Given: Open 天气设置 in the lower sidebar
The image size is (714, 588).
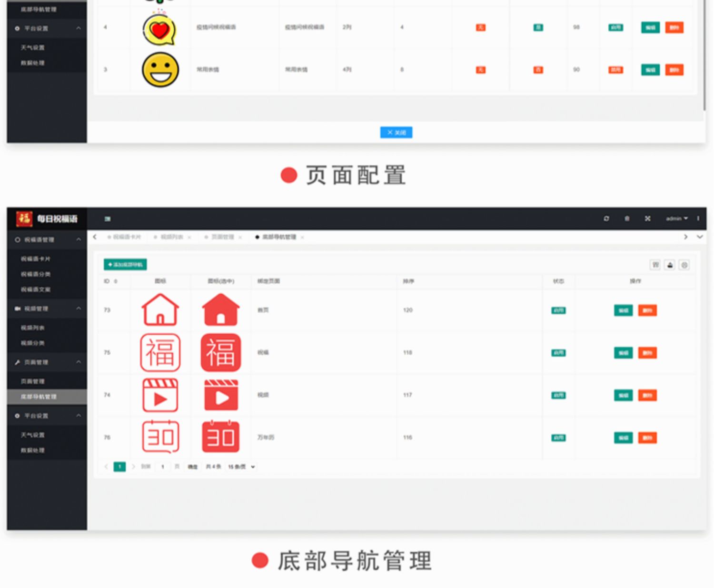Looking at the screenshot, I should click(32, 435).
